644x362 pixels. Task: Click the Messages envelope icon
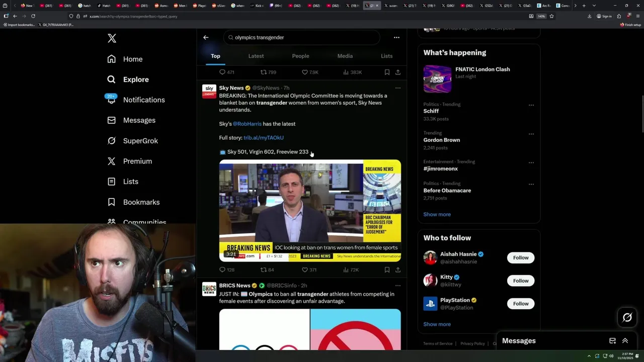[111, 120]
